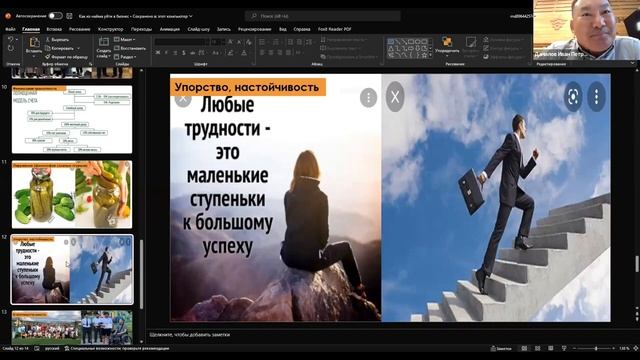Image resolution: width=640 pixels, height=360 pixels.
Task: Open the Конструктор ribbon tab
Action: [110, 29]
